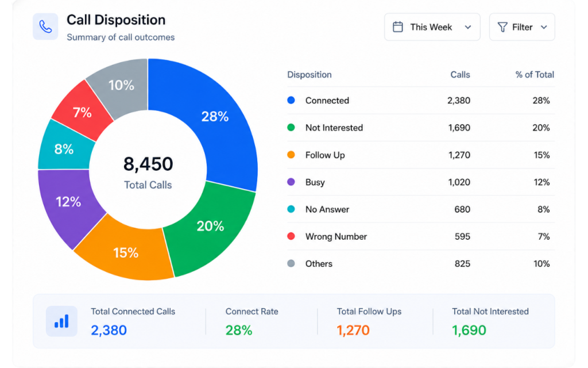Expand the Filter dropdown chevron

click(544, 27)
